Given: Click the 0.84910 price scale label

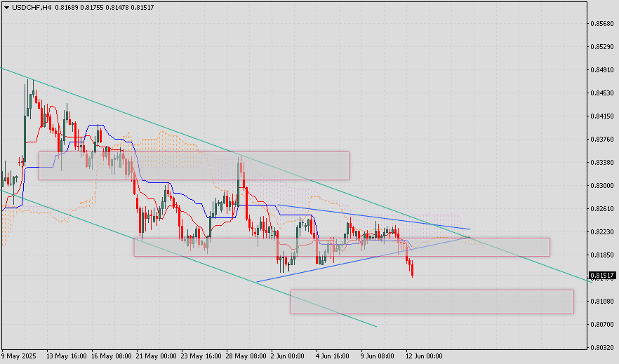Looking at the screenshot, I should click(602, 70).
